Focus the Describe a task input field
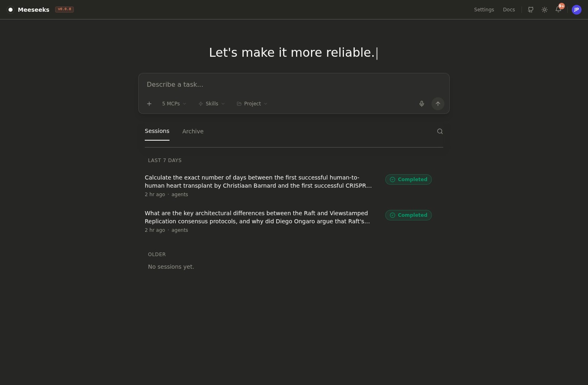The width and height of the screenshot is (588, 385). 294,84
